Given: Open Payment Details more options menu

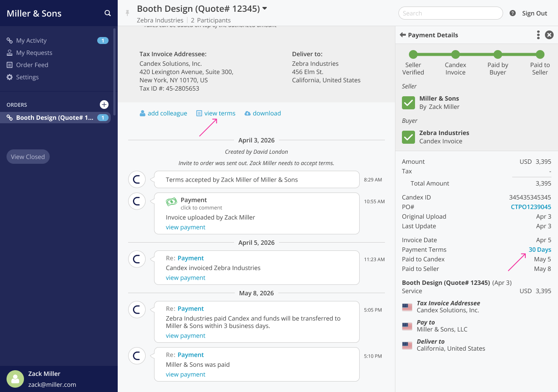Looking at the screenshot, I should (538, 35).
